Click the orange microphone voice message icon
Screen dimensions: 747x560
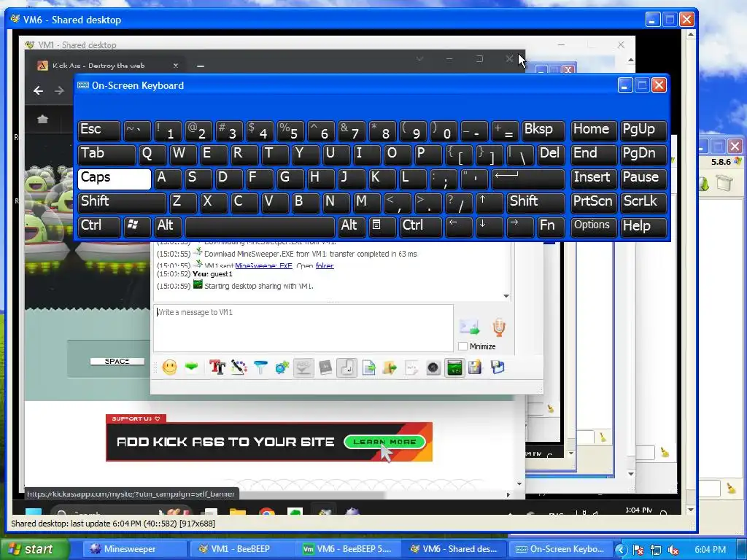(x=499, y=327)
